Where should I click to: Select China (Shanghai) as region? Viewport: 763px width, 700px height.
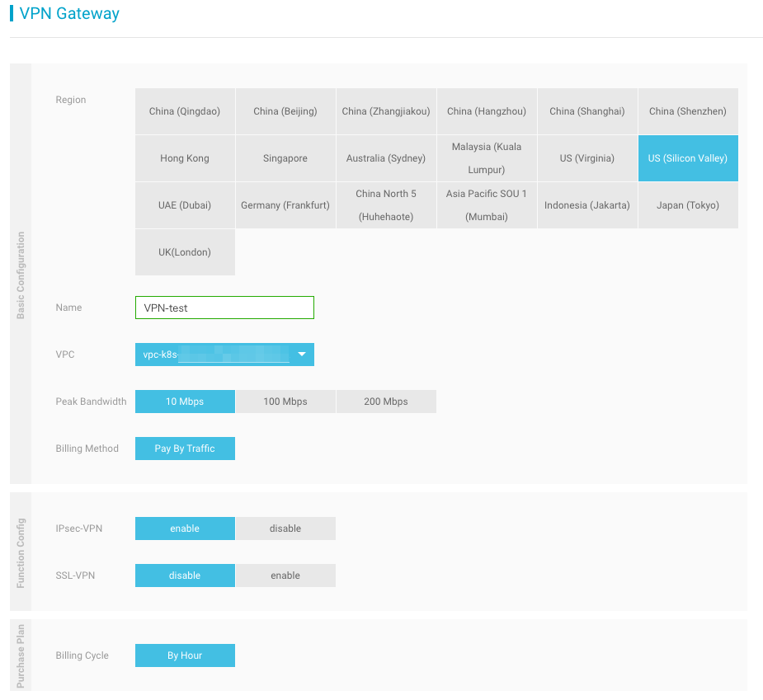tap(586, 111)
